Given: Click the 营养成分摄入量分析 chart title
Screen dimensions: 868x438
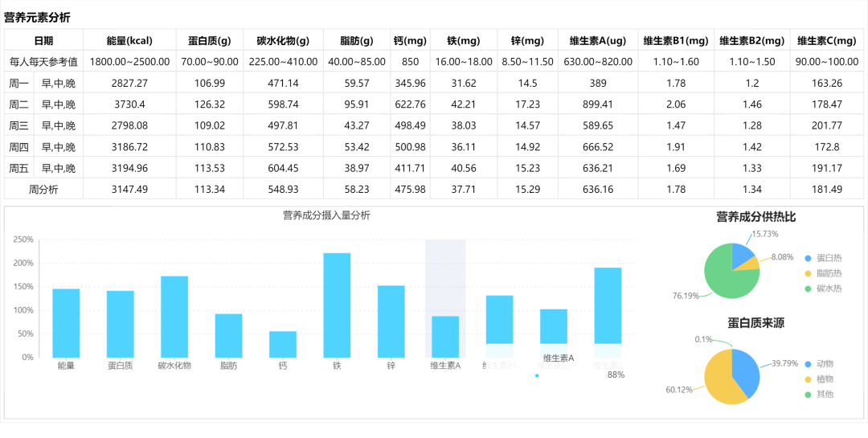Looking at the screenshot, I should point(326,215).
